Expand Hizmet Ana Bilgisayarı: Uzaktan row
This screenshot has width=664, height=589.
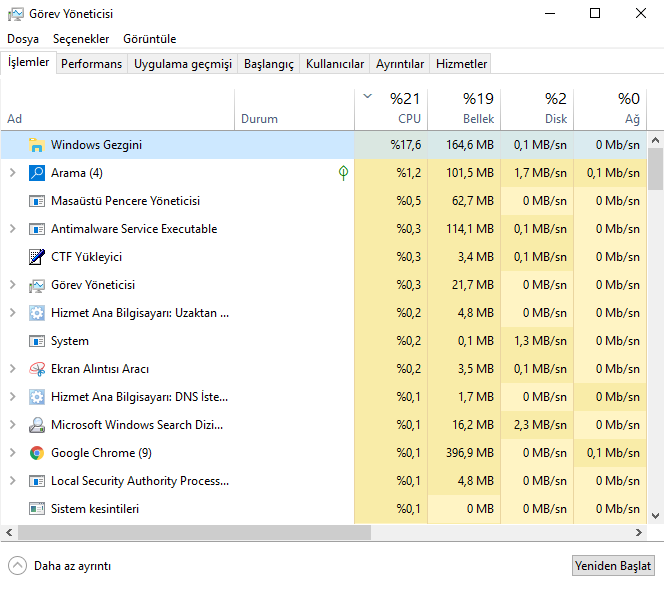tap(13, 312)
